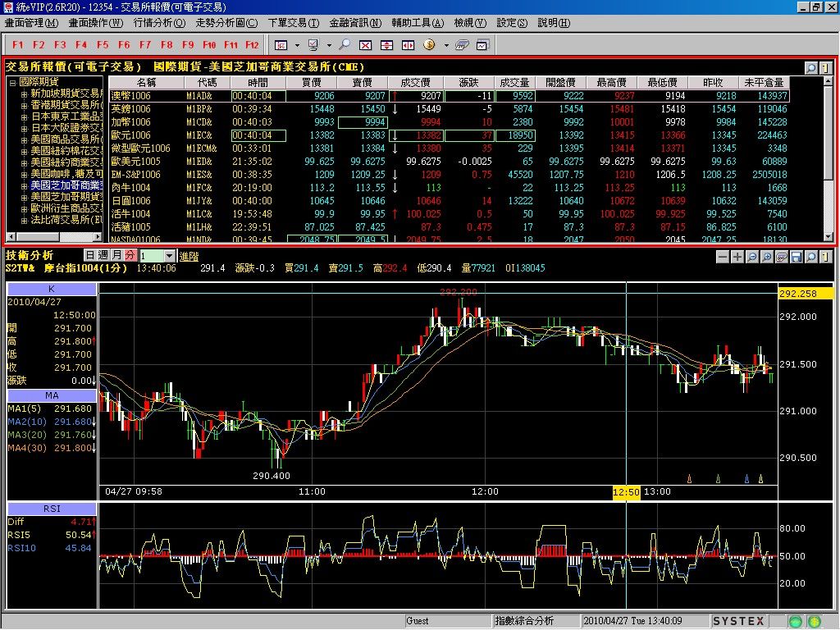Open the 金融資訊(N) menu
The width and height of the screenshot is (840, 630).
pos(355,23)
